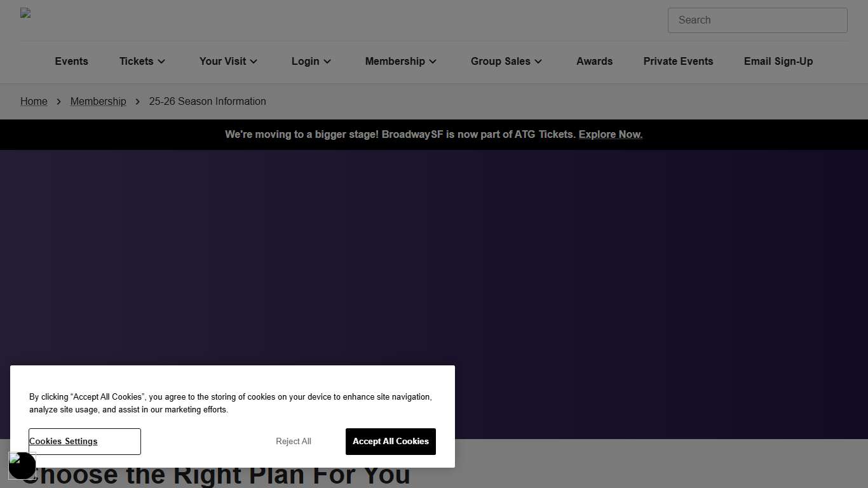The image size is (868, 488).
Task: Click the Membership breadcrumb link
Action: pos(98,102)
